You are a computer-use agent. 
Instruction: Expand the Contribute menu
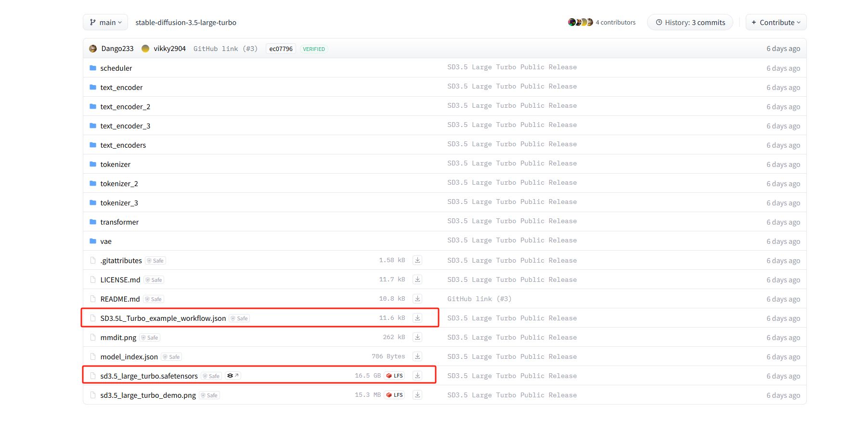pos(776,23)
